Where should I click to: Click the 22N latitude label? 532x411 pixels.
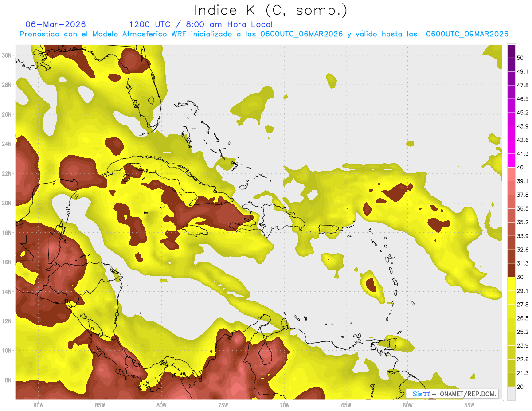click(7, 173)
